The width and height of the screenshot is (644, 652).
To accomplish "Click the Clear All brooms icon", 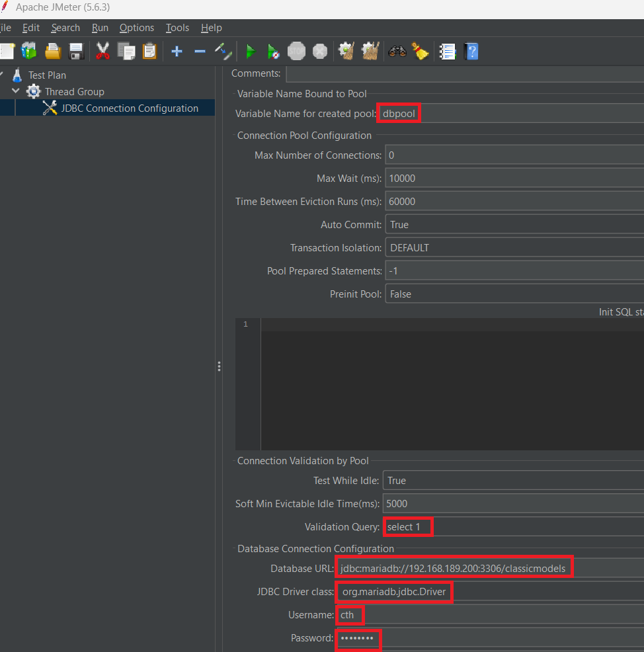I will pyautogui.click(x=370, y=52).
